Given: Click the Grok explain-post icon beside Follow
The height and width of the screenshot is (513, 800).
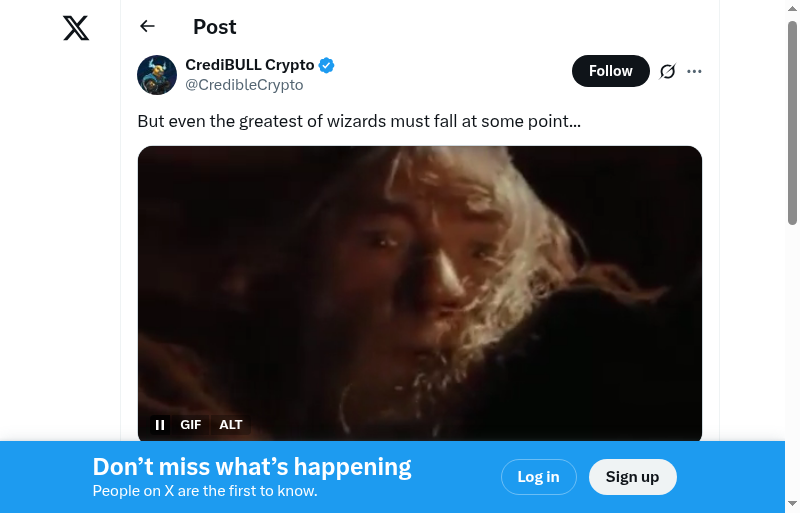Looking at the screenshot, I should [667, 71].
